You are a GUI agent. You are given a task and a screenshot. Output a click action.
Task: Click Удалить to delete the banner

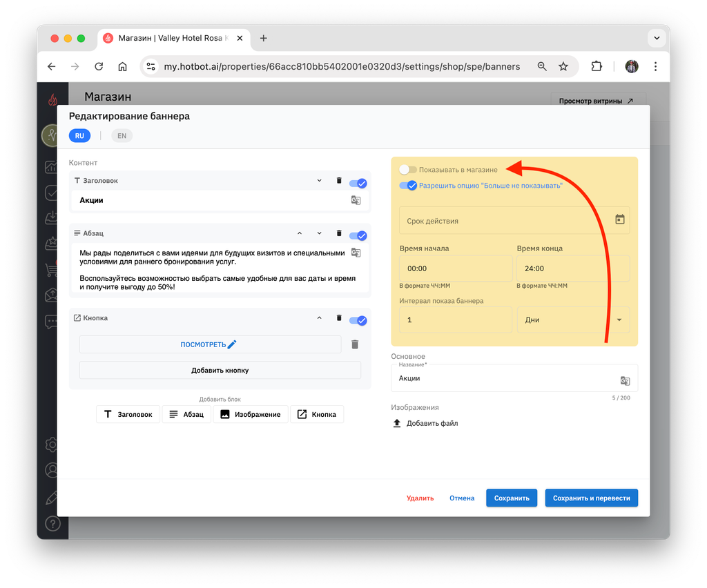coord(420,498)
